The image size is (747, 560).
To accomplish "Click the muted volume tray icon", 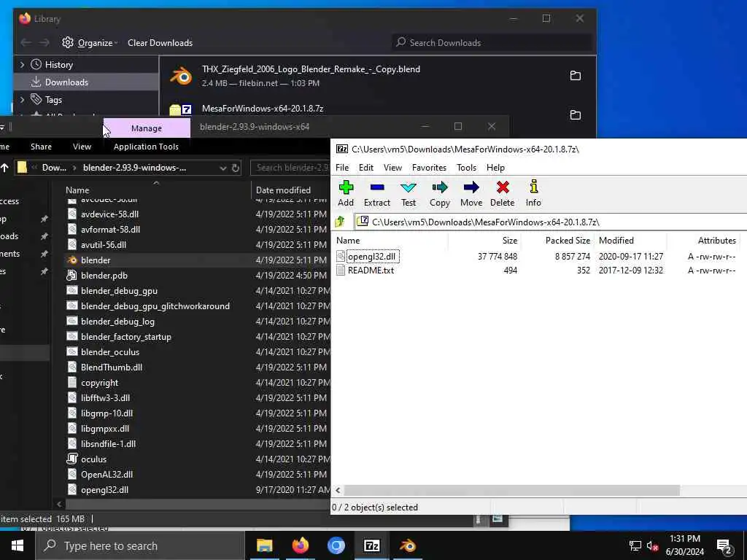I will 653,546.
